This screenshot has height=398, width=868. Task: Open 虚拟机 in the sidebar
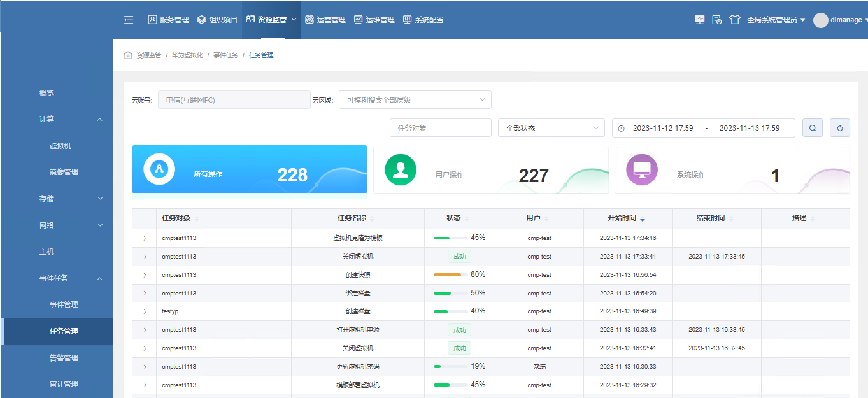[60, 146]
